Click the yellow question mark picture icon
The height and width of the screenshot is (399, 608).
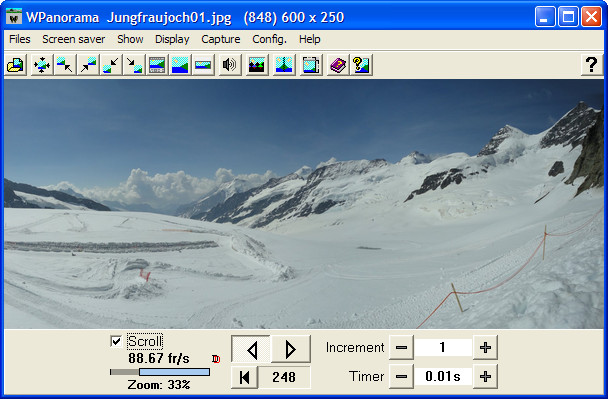coord(361,65)
